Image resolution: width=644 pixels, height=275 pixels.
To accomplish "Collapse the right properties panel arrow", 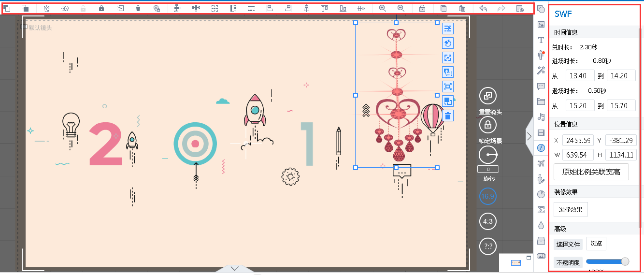I will click(529, 136).
